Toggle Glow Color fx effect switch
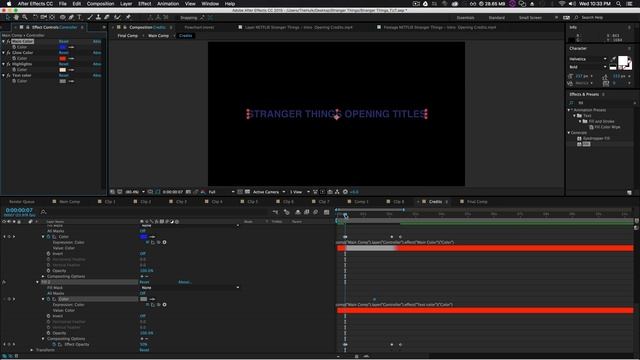640x360 pixels. click(8, 53)
